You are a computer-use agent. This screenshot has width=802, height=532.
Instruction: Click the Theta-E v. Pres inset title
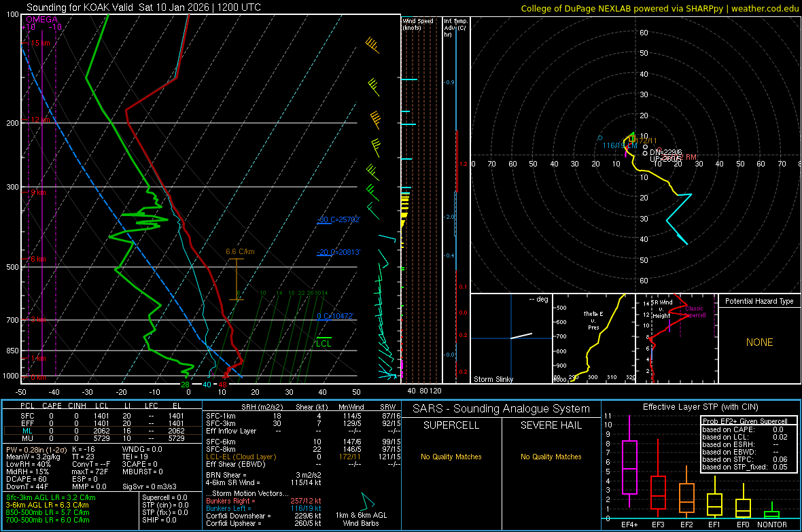pyautogui.click(x=593, y=321)
